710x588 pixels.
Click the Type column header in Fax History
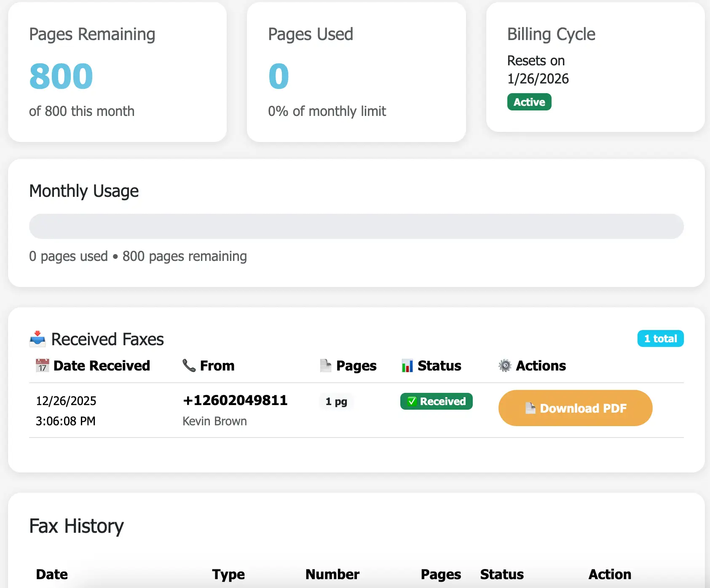(228, 574)
